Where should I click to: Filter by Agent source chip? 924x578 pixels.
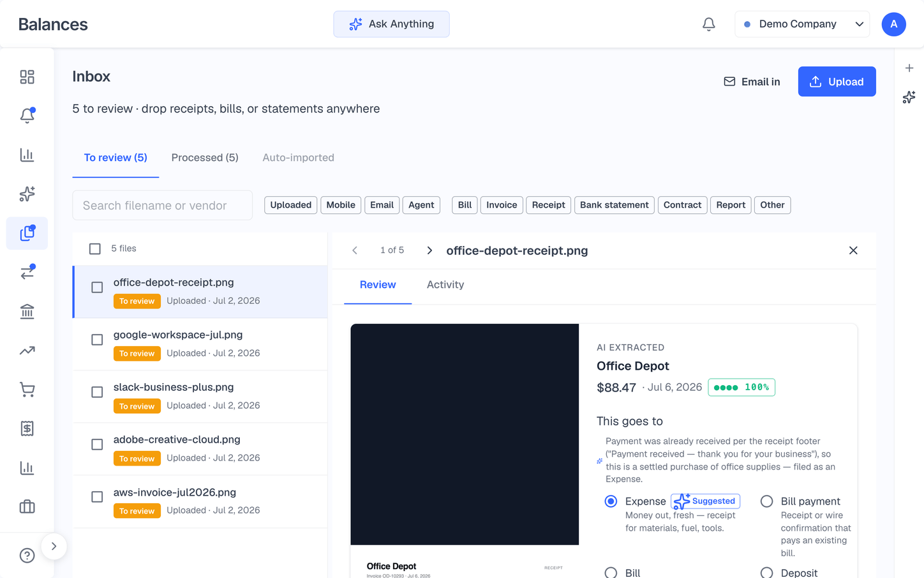(421, 205)
